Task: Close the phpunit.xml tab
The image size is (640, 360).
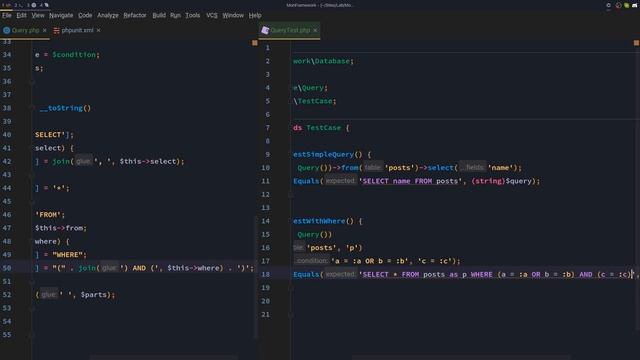Action: click(98, 30)
